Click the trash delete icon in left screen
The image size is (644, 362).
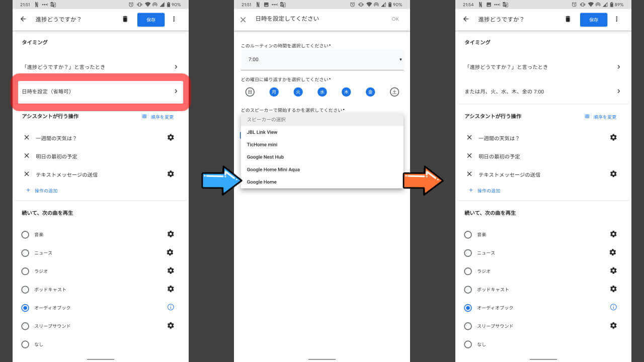125,19
